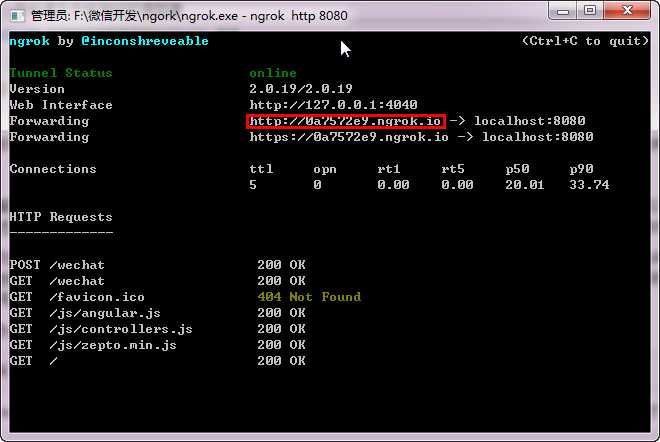This screenshot has width=660, height=442.
Task: Click the p90 value '33.74'
Action: tap(589, 185)
